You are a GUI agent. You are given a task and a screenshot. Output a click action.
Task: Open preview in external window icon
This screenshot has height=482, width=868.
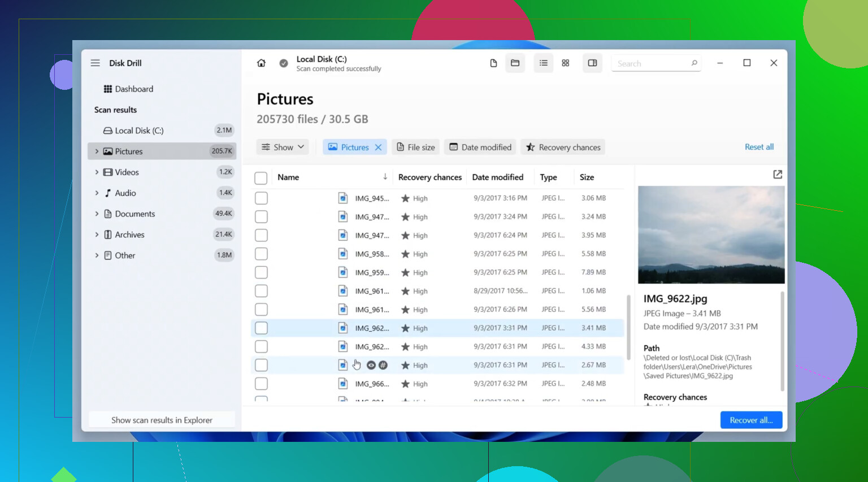(778, 175)
